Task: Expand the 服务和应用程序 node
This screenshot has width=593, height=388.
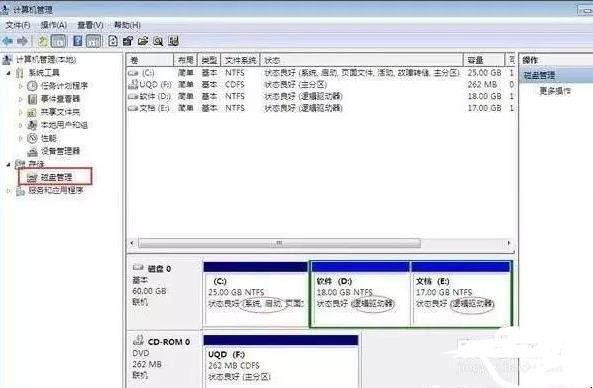Action: point(8,191)
